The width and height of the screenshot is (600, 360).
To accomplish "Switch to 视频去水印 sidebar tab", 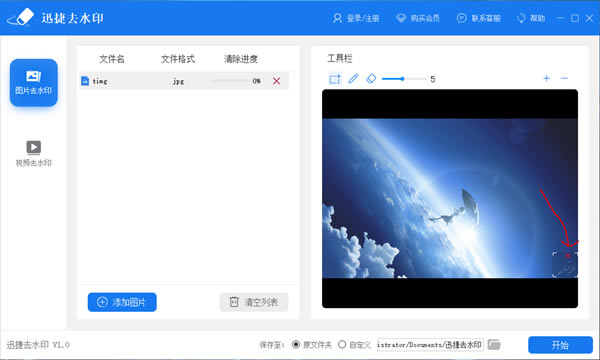I will coord(34,153).
